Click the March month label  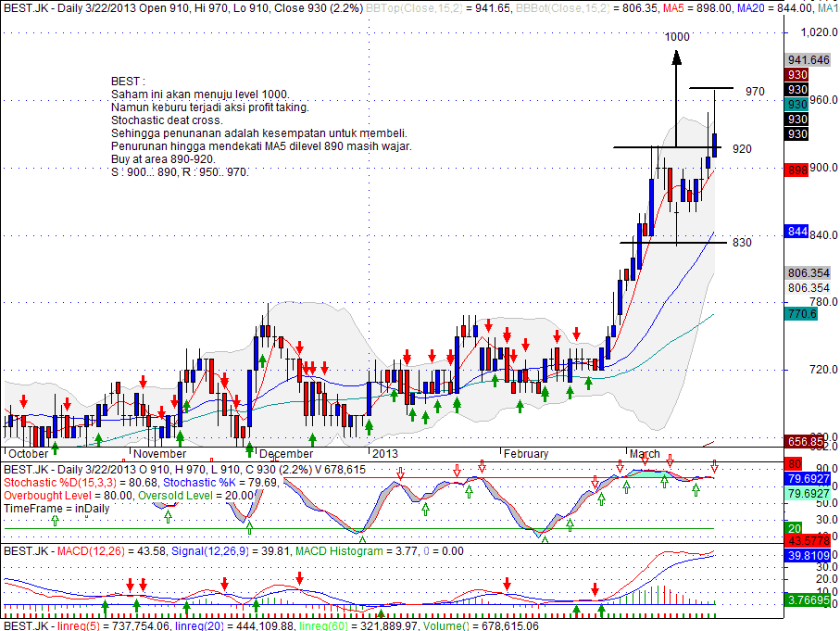[x=645, y=454]
